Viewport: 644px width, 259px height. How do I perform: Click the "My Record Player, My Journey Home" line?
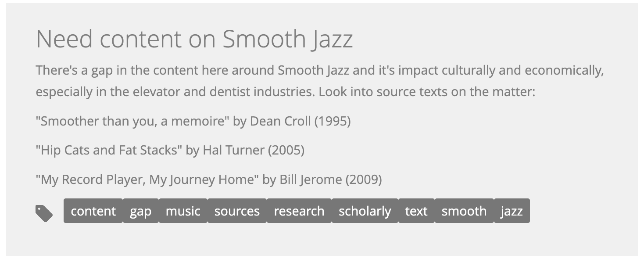tap(209, 180)
